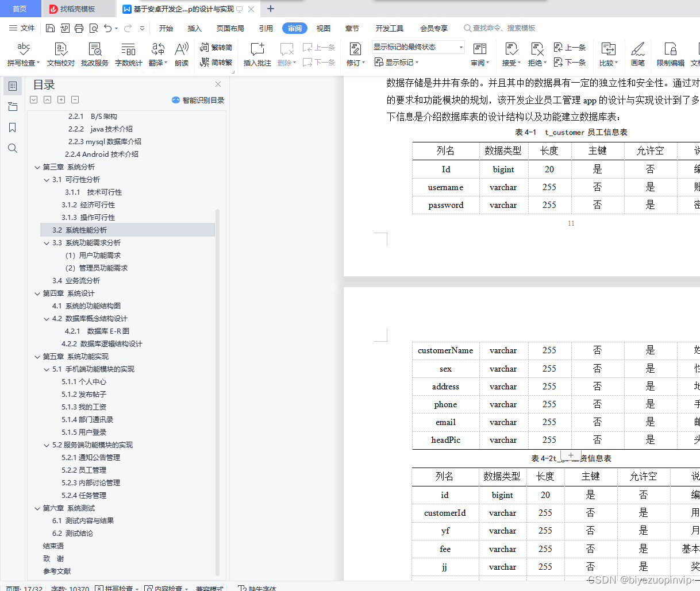The height and width of the screenshot is (591, 700).
Task: Convert text with 繁转简
Action: tap(216, 48)
